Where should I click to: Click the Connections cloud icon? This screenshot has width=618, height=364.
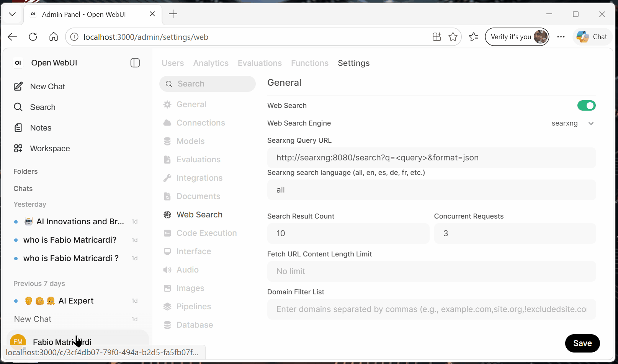coord(167,123)
